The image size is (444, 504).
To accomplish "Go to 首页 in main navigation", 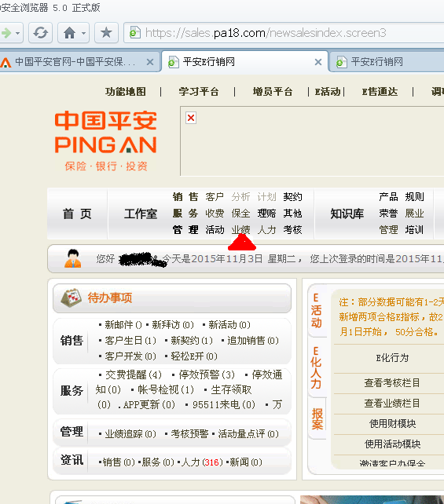I will pyautogui.click(x=77, y=214).
